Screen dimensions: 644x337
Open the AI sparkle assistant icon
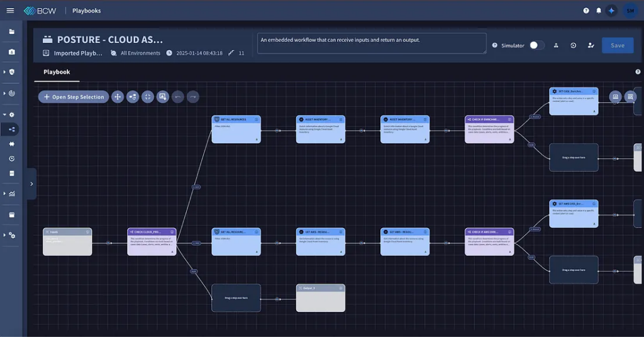point(611,11)
